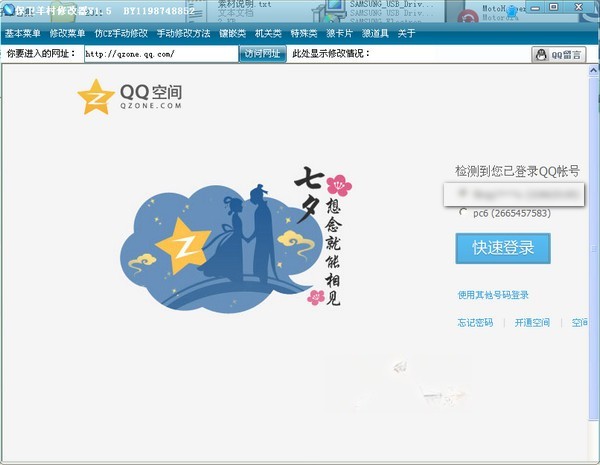Viewport: 600px width, 465px height.
Task: Open the 机关类 menu
Action: [268, 33]
